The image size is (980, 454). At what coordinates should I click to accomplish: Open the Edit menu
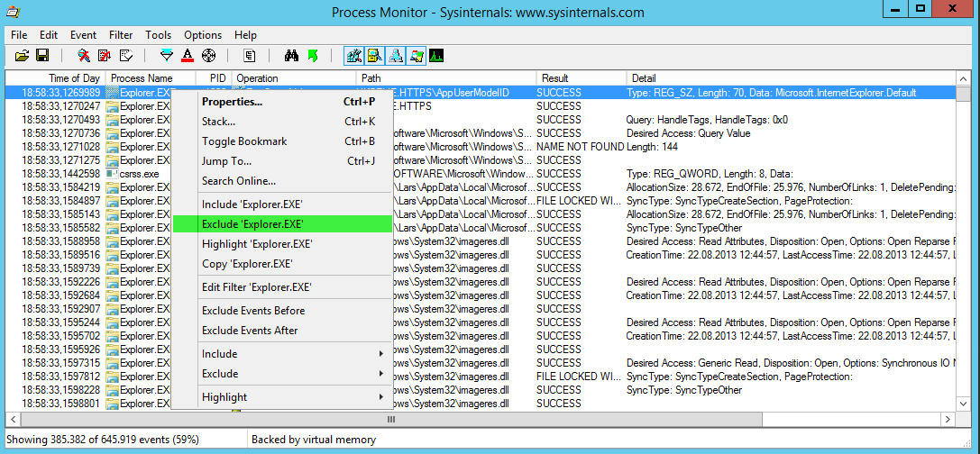pos(49,35)
